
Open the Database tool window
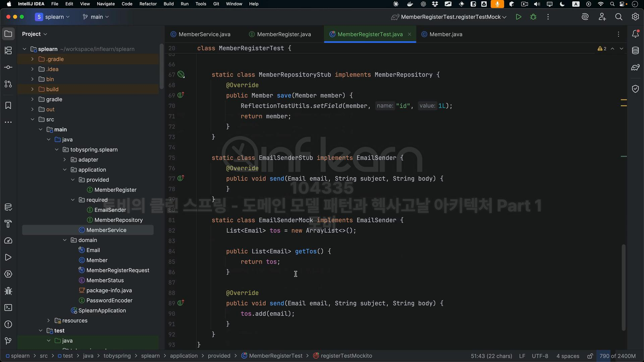[635, 51]
